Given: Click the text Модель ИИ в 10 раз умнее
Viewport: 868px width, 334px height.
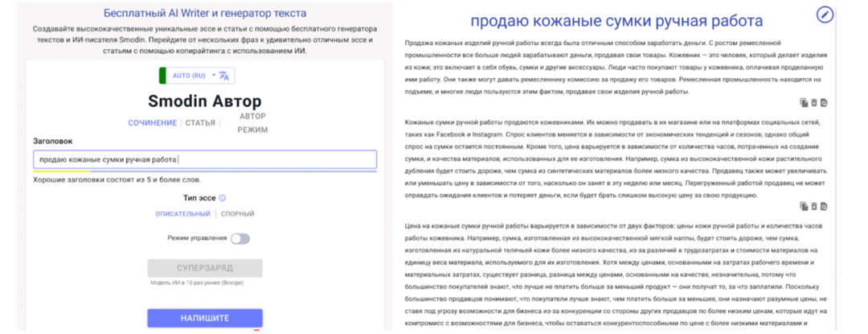Looking at the screenshot, I should (x=197, y=282).
